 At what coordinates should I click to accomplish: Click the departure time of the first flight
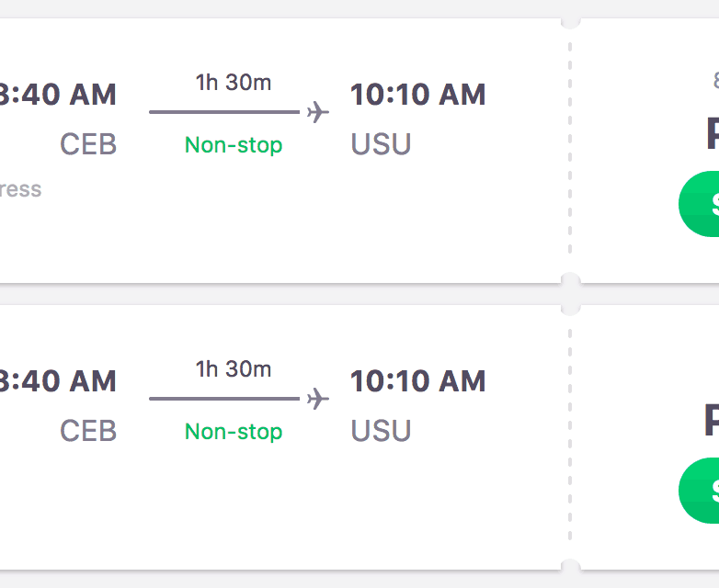59,94
